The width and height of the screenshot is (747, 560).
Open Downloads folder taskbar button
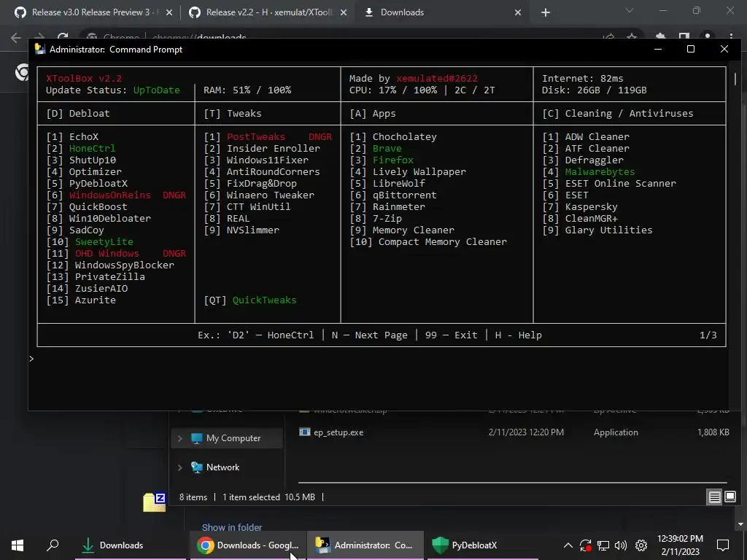click(130, 545)
